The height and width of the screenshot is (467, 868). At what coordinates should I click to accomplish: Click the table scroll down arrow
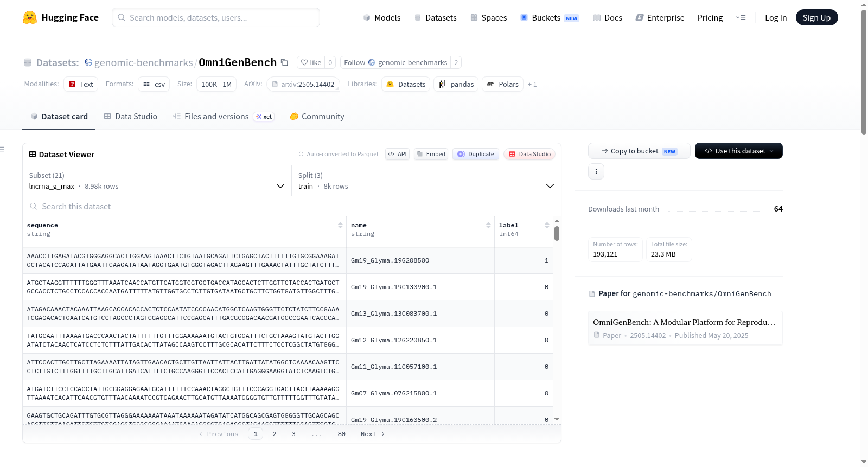[x=557, y=419]
